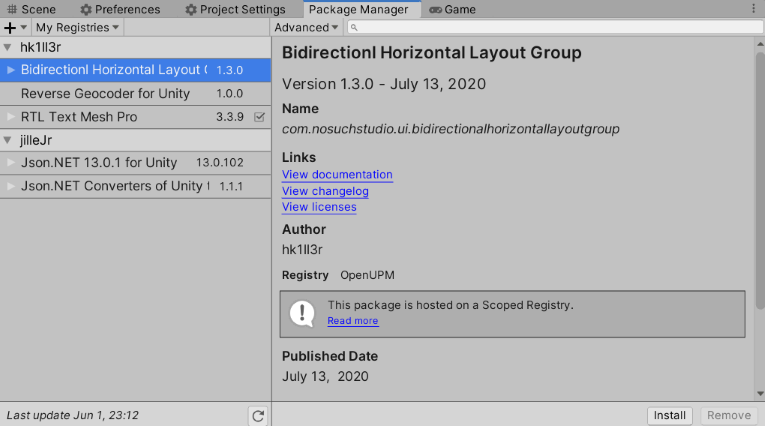This screenshot has height=426, width=765.
Task: Click the details scrollbar down arrow
Action: point(760,393)
